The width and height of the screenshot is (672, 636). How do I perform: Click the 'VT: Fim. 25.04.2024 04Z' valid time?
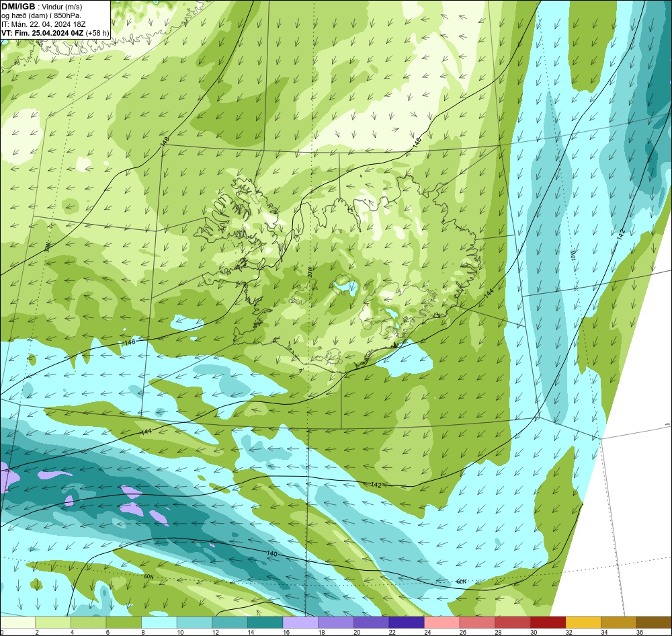[x=42, y=33]
